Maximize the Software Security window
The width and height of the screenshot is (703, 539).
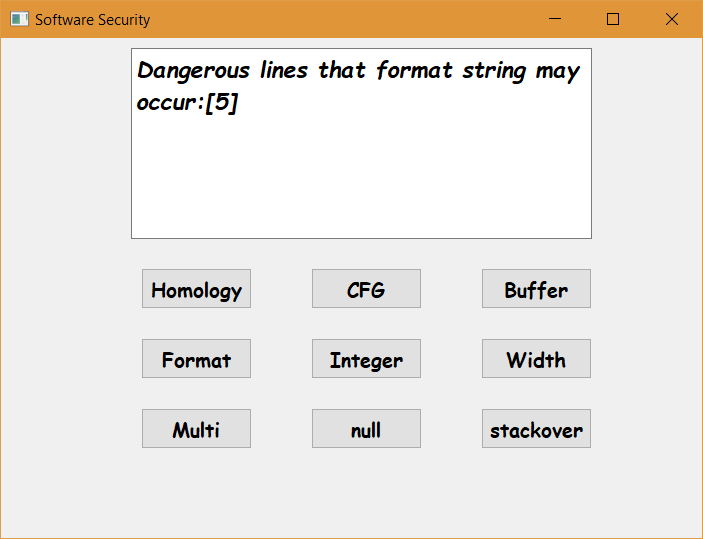(x=613, y=19)
